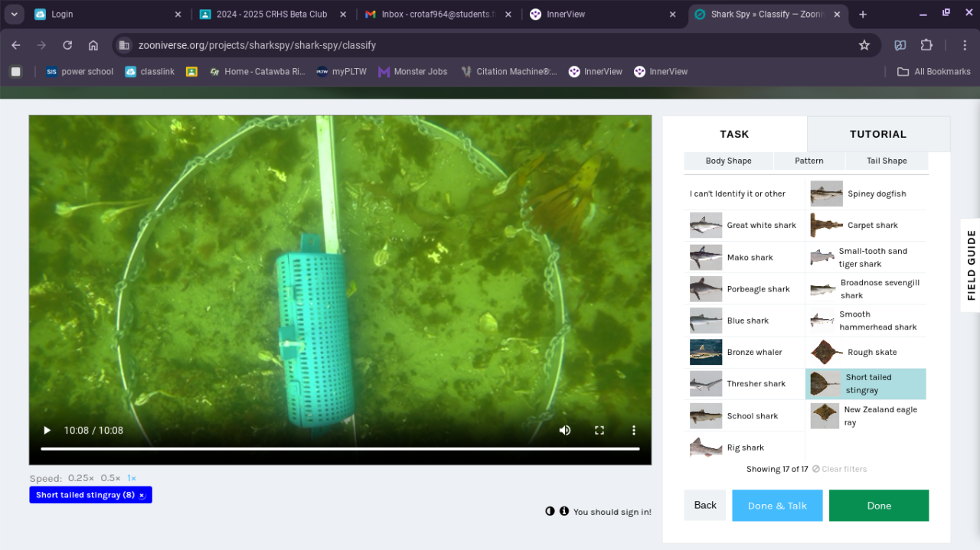Choose Small-tooth sand tiger shark
980x550 pixels.
(866, 257)
